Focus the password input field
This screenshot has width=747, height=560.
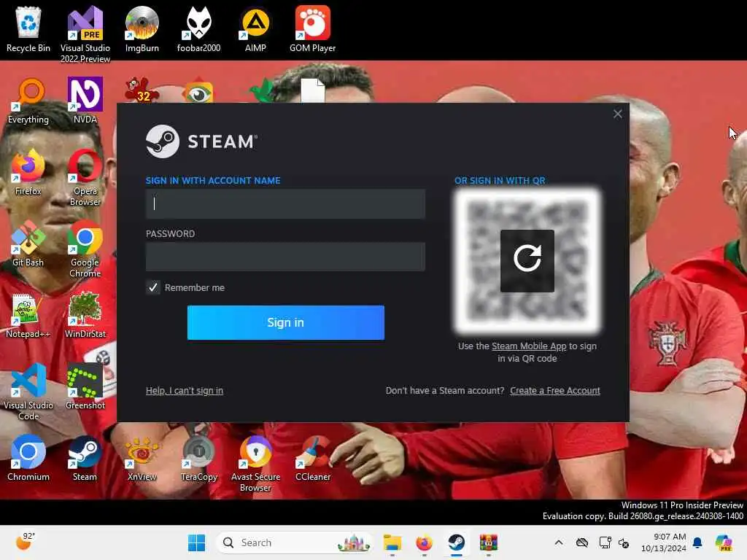tap(285, 257)
